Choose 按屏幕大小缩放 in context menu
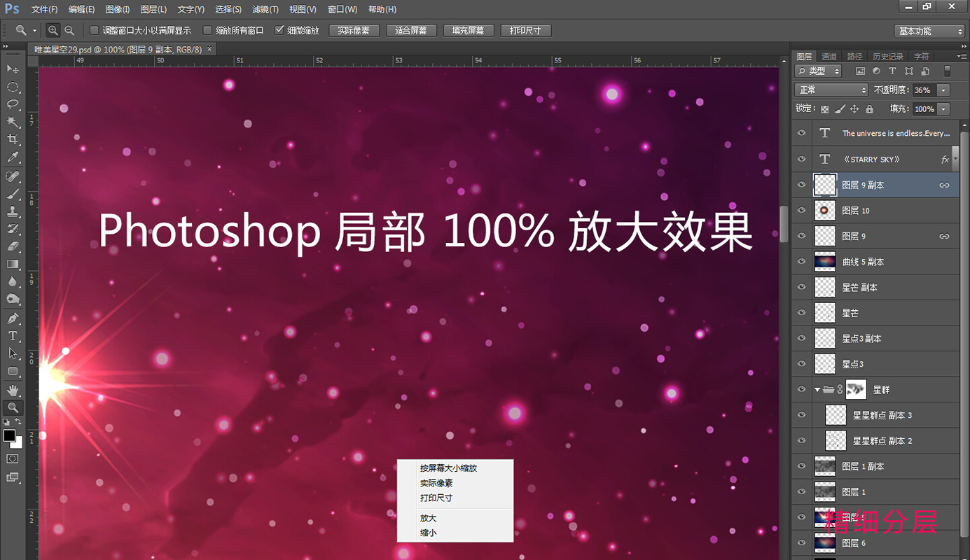 pyautogui.click(x=448, y=468)
